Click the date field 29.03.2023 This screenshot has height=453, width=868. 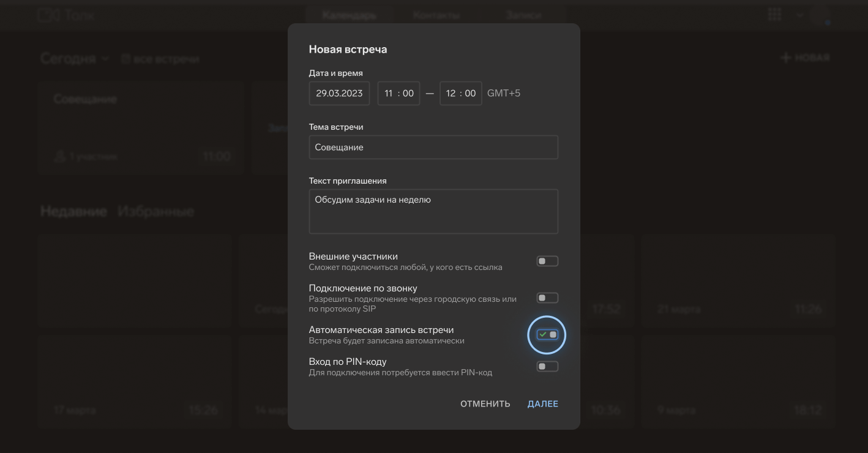tap(339, 94)
